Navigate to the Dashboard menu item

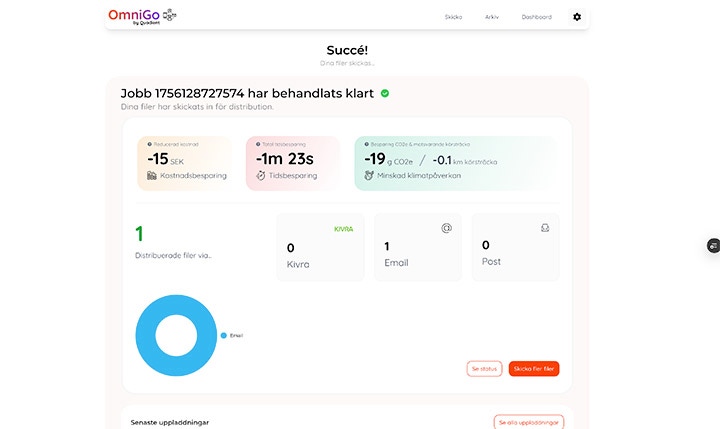point(536,17)
